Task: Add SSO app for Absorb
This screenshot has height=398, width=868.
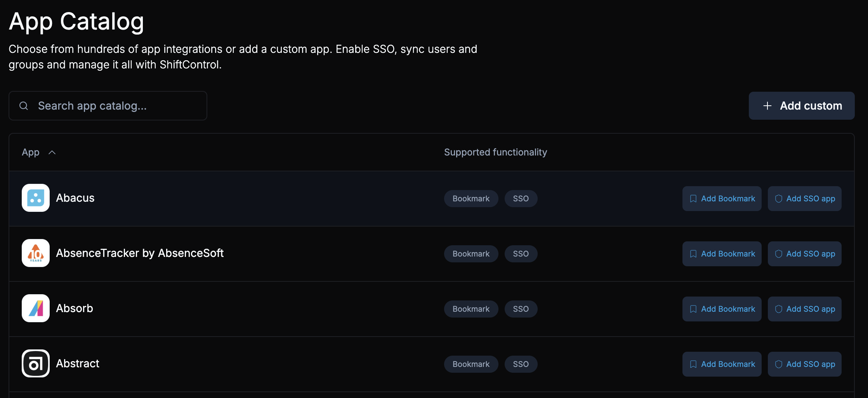Action: click(x=804, y=309)
